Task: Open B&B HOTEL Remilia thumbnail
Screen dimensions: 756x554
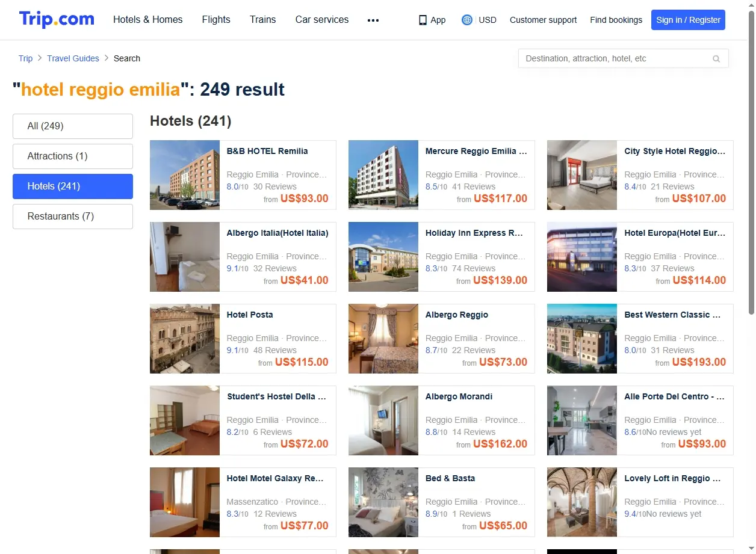Action: click(x=185, y=175)
